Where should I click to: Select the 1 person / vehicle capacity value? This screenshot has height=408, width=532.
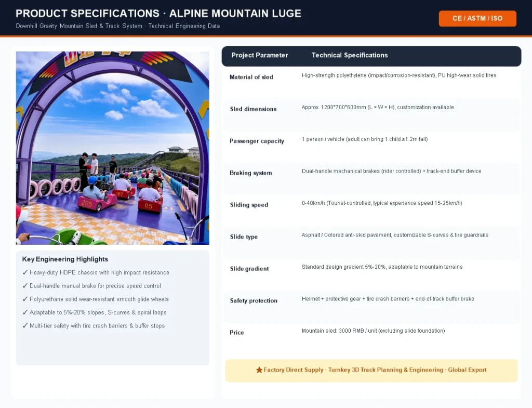tap(365, 139)
